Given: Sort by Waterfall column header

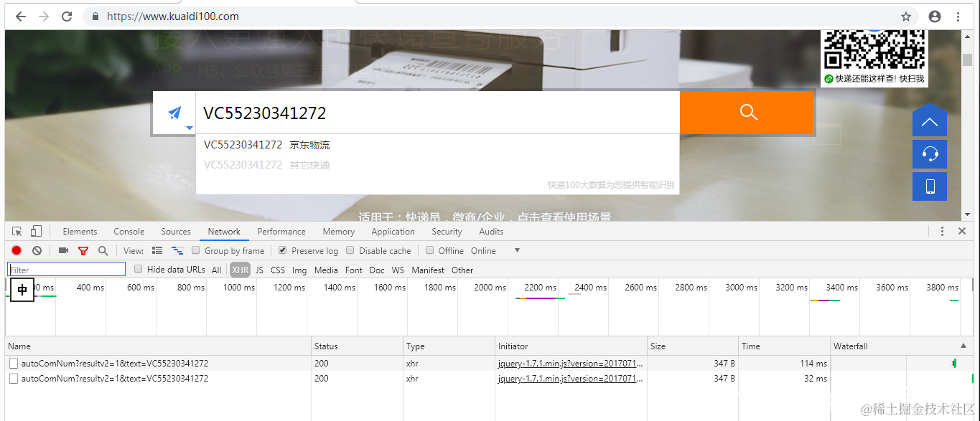Looking at the screenshot, I should (x=902, y=346).
